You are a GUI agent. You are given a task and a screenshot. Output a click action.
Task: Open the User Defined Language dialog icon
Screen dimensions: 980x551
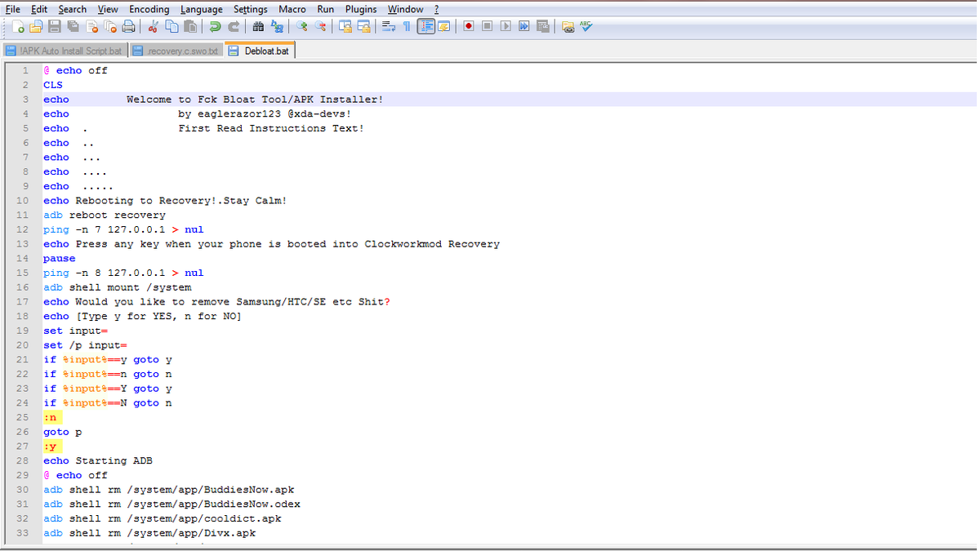tap(443, 26)
